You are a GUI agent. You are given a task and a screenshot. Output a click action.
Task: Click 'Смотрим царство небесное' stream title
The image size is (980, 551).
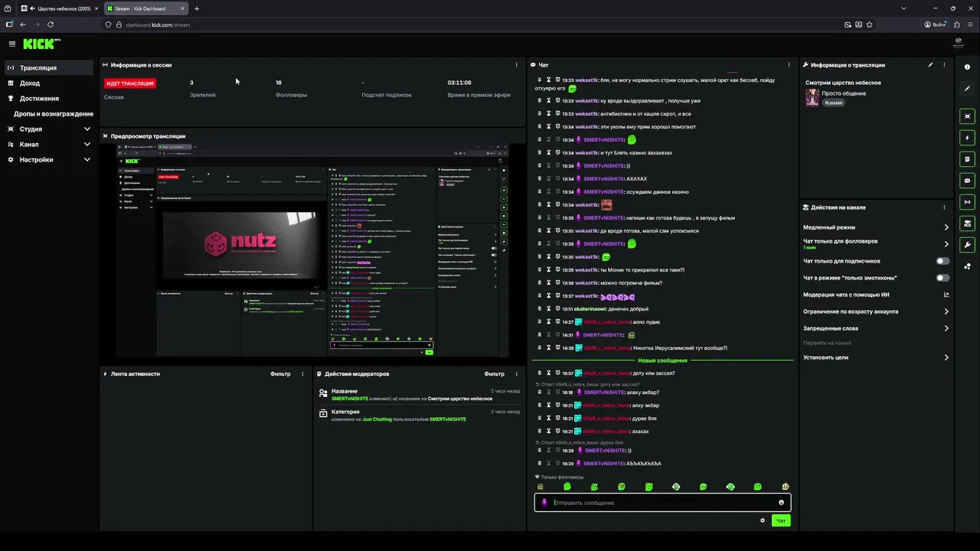843,83
